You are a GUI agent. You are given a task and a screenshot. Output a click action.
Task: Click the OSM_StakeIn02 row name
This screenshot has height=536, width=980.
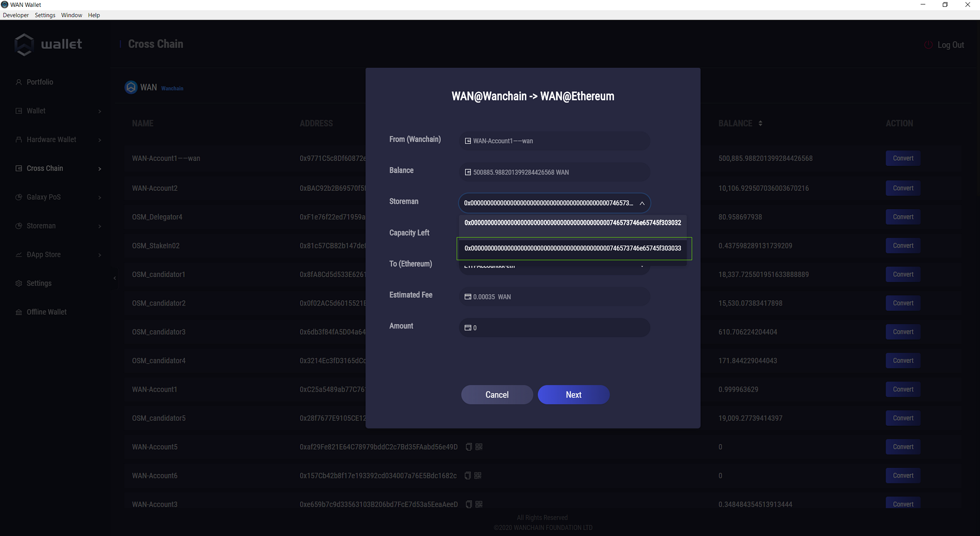point(155,246)
